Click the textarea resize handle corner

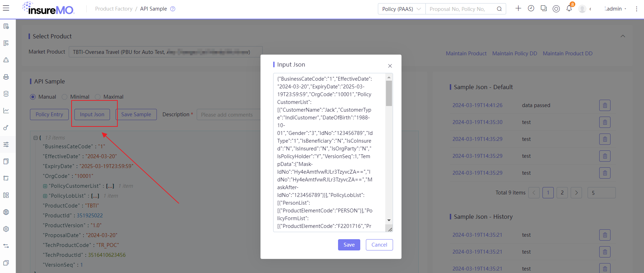tap(390, 229)
